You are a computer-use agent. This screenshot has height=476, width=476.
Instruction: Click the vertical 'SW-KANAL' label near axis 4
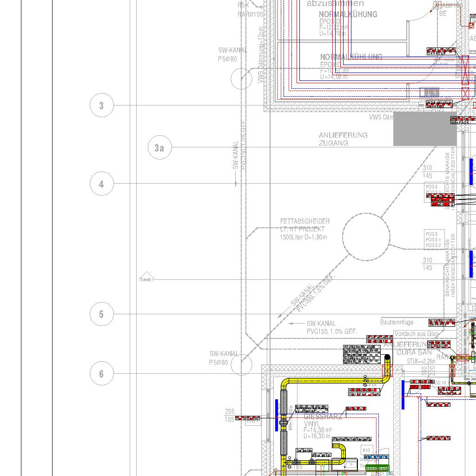coord(235,155)
